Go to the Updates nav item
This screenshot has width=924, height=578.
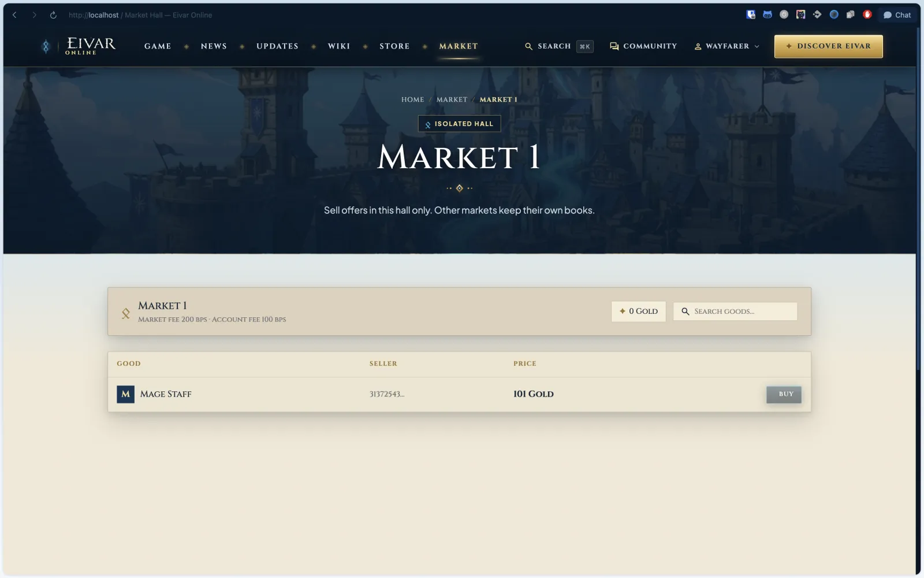277,46
